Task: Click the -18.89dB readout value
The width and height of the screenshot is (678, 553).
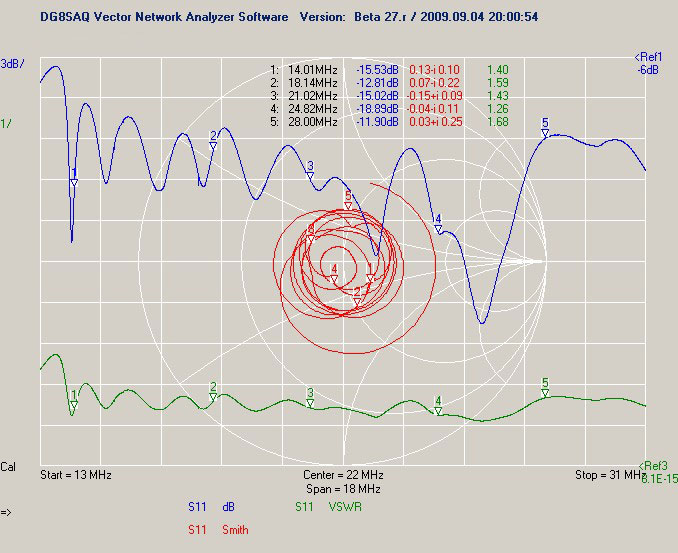Action: pos(377,109)
